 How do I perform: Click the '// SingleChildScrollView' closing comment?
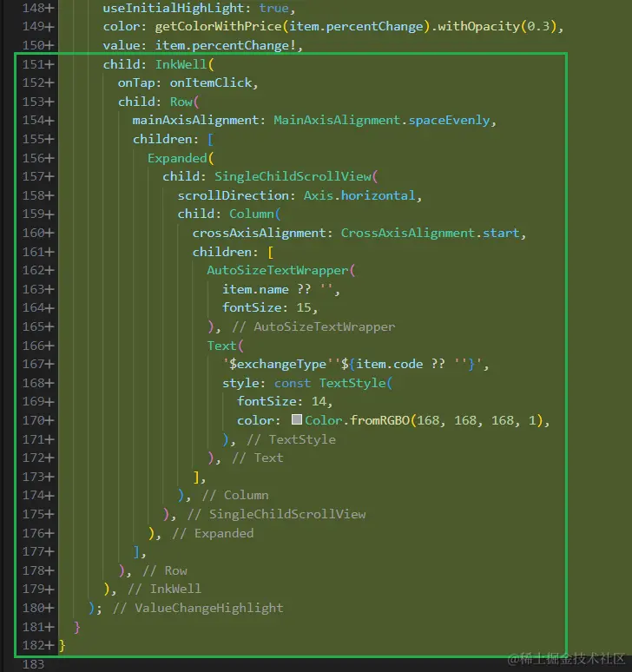pyautogui.click(x=276, y=514)
